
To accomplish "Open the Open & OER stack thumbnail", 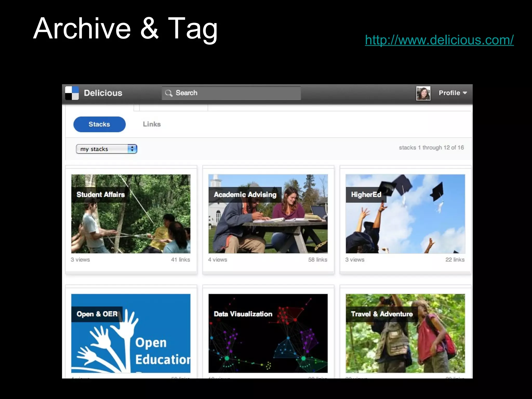I will click(131, 333).
